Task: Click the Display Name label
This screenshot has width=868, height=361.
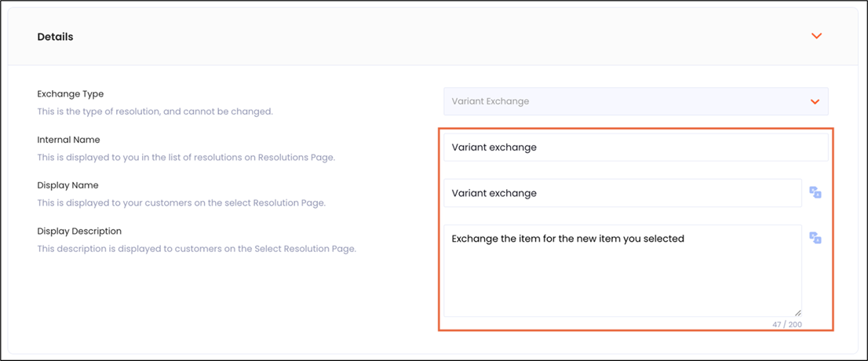Action: [x=67, y=185]
